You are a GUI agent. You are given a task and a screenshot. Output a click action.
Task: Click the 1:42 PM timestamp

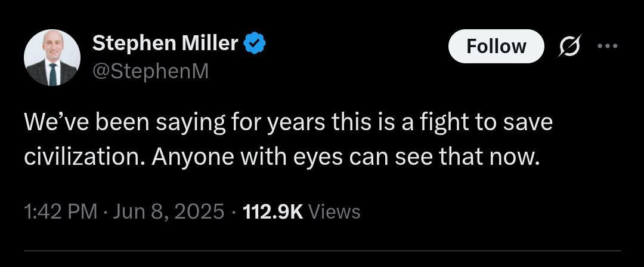click(x=60, y=211)
